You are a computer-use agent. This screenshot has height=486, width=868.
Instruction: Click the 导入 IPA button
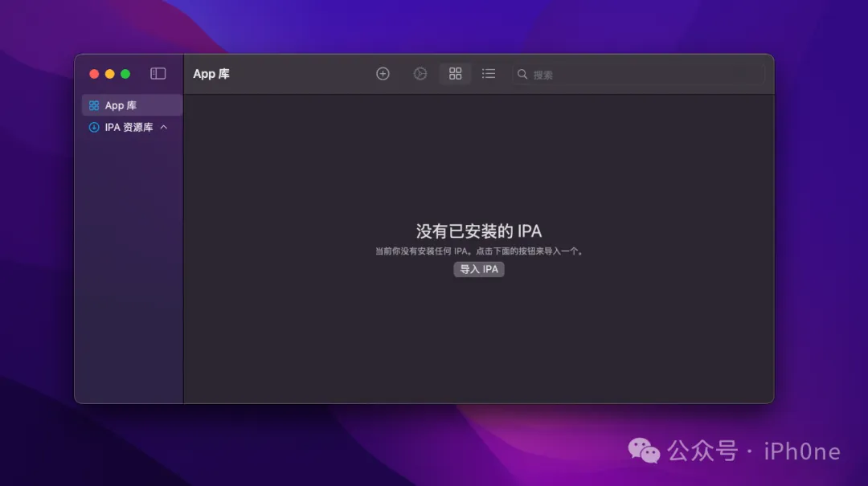(x=479, y=269)
